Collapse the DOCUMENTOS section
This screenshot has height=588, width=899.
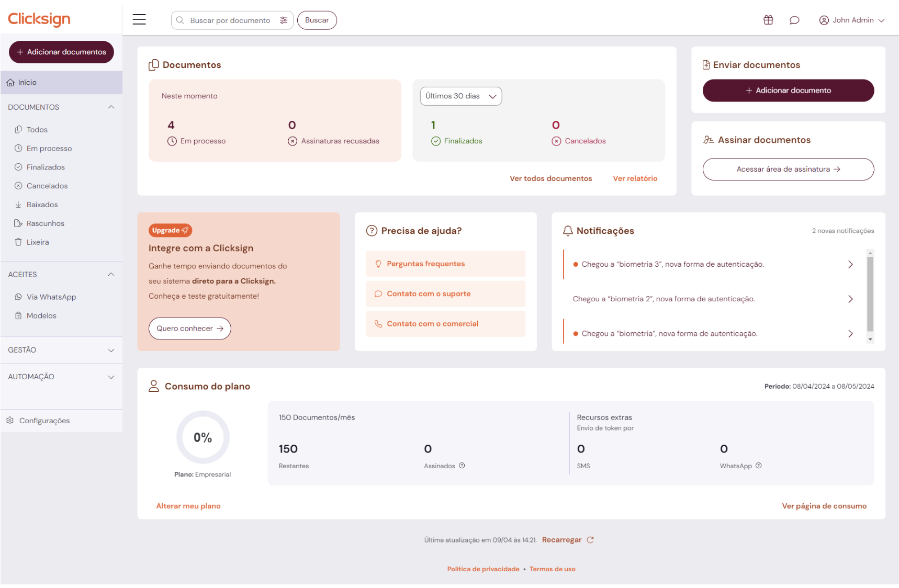click(x=110, y=107)
